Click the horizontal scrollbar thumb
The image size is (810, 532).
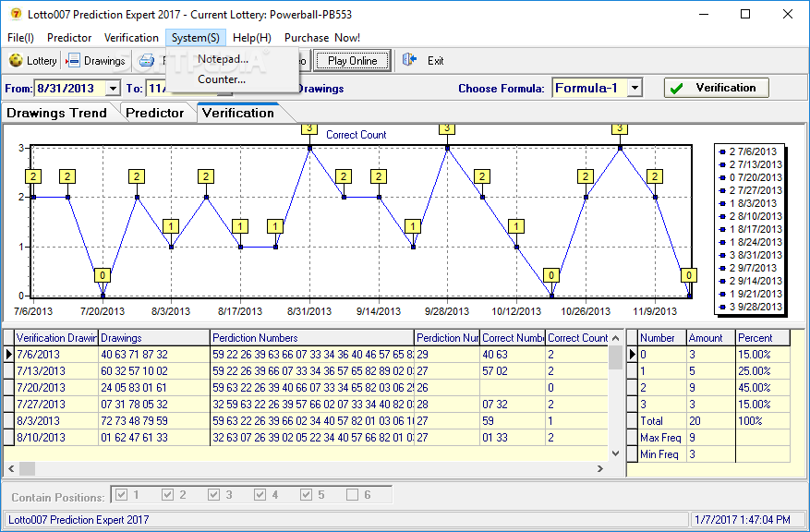28,468
